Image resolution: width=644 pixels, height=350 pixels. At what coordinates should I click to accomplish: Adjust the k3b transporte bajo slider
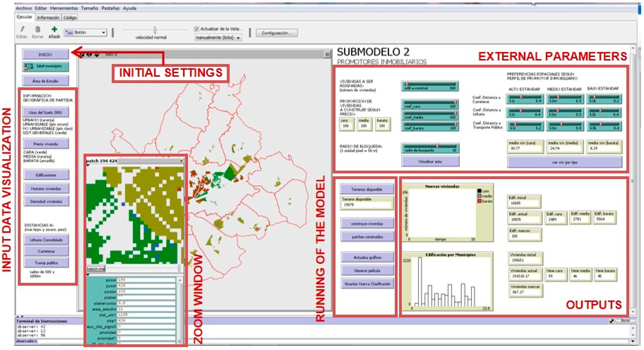(x=604, y=126)
